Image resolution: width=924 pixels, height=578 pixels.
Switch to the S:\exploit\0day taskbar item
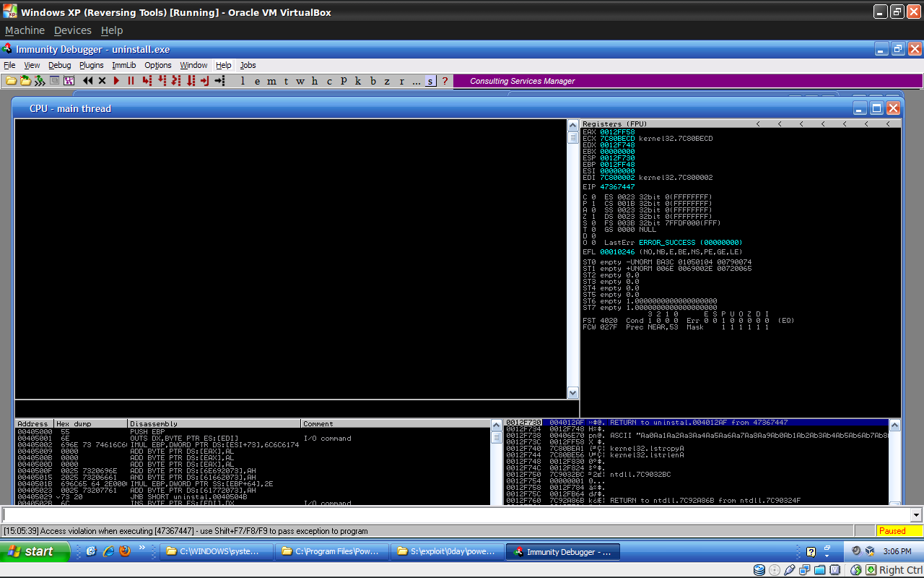pyautogui.click(x=448, y=551)
